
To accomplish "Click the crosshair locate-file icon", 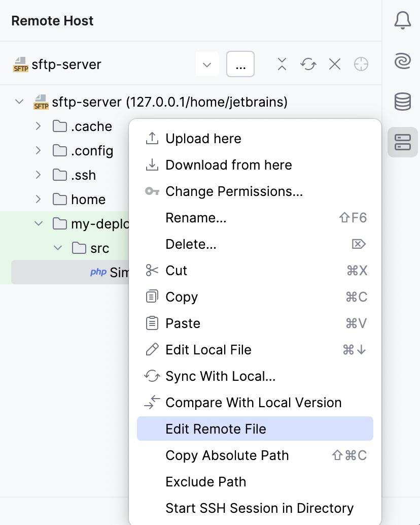I will tap(361, 64).
